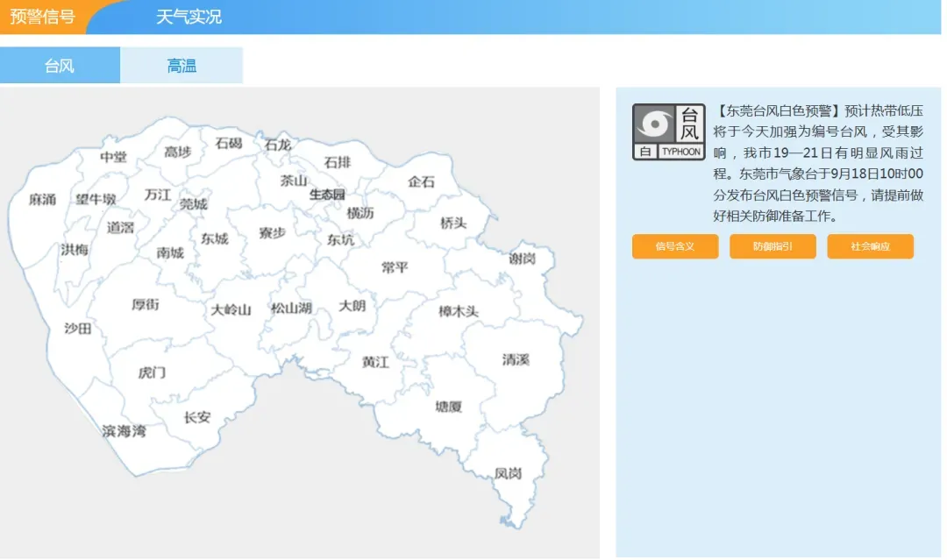The width and height of the screenshot is (947, 560).
Task: Click 厚街 district on the map
Action: (146, 305)
